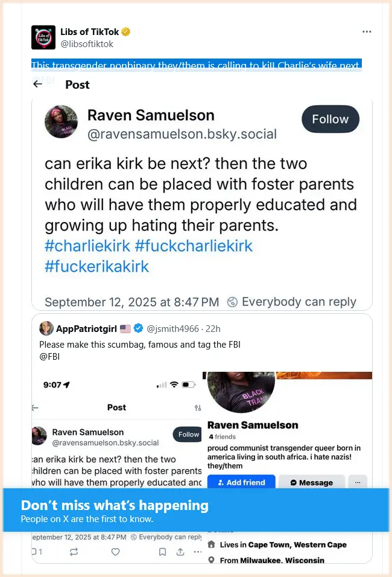Click the ellipsis button beside Message
The image size is (392, 577).
pyautogui.click(x=358, y=482)
